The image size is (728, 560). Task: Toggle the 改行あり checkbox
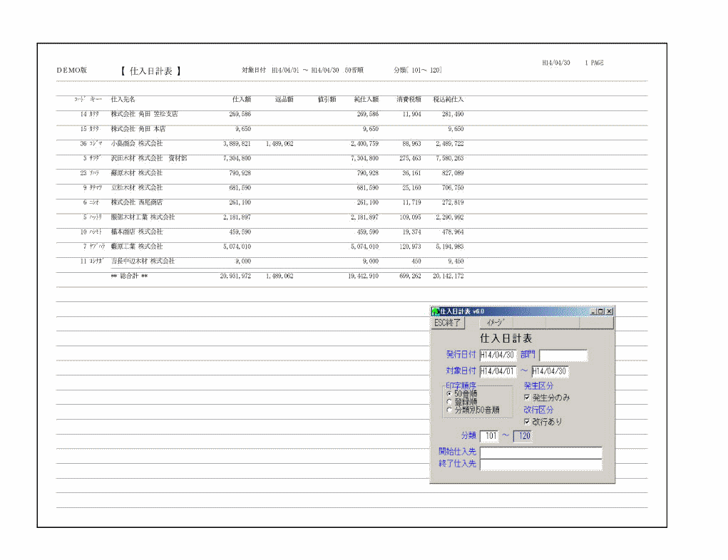point(527,422)
